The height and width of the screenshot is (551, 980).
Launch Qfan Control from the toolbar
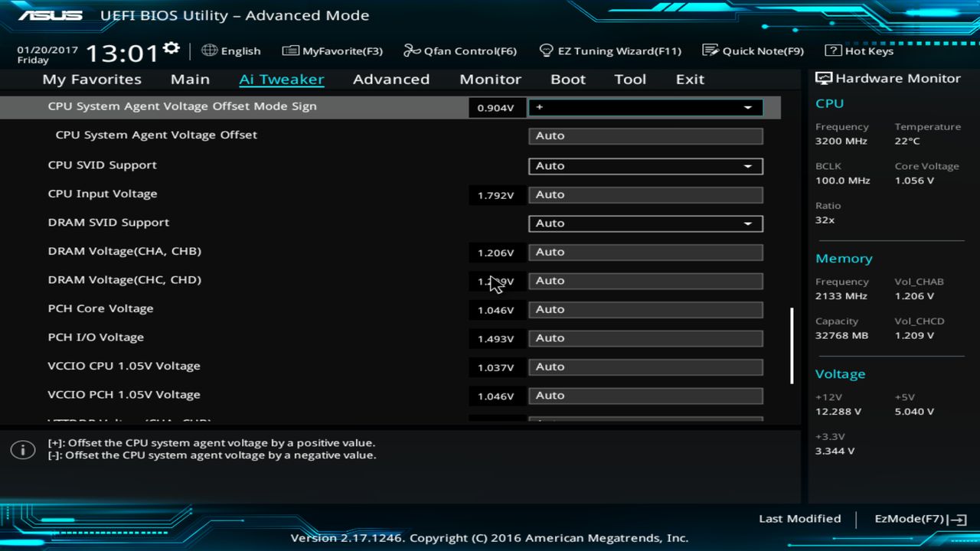[x=460, y=51]
